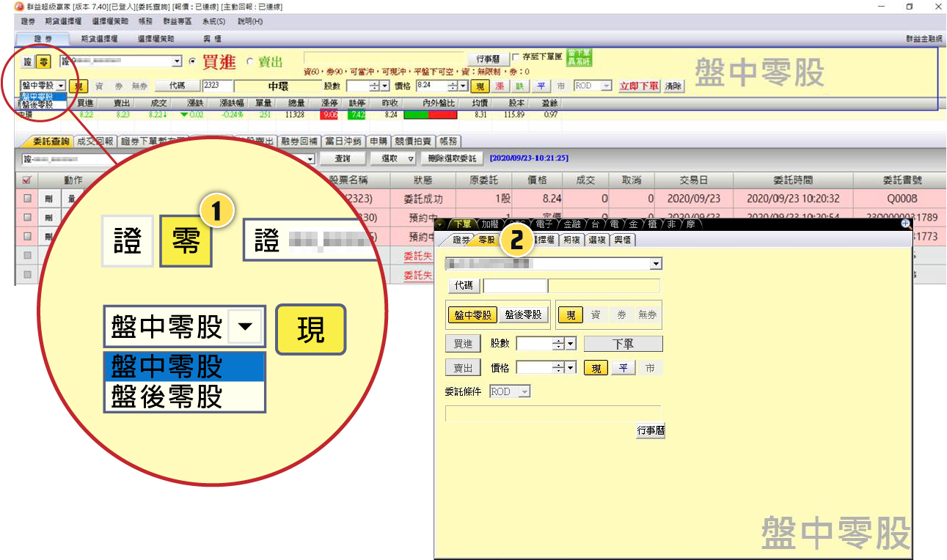Switch to the 選擇權策略 main tab
Viewport: 947px width, 560px height.
[156, 38]
